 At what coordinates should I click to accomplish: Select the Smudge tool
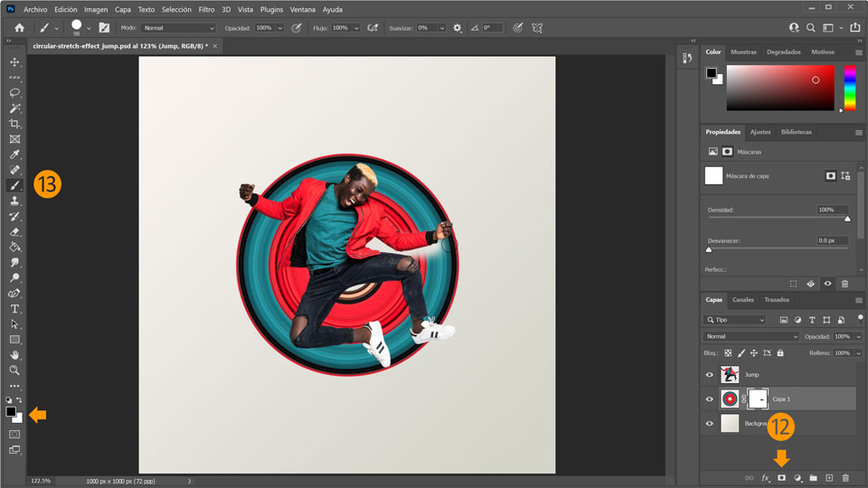pos(15,262)
